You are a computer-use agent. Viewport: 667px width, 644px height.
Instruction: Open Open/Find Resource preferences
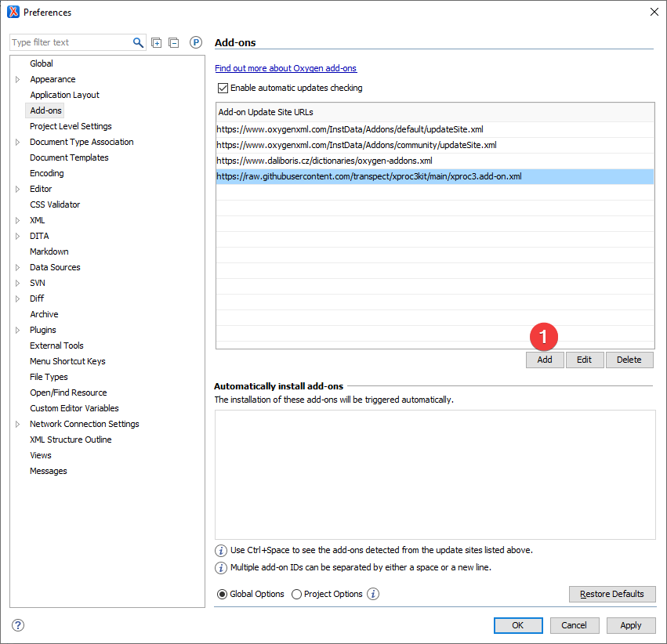pos(68,393)
